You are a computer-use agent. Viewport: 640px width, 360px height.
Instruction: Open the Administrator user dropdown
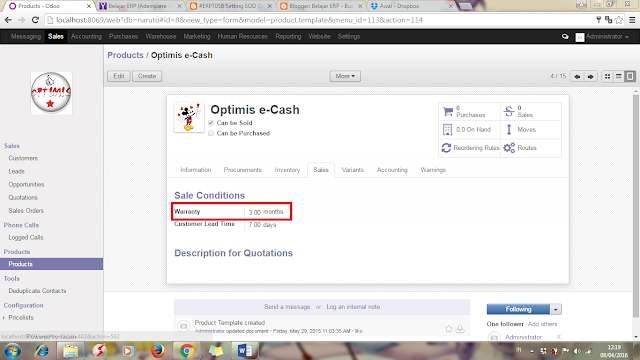click(603, 37)
